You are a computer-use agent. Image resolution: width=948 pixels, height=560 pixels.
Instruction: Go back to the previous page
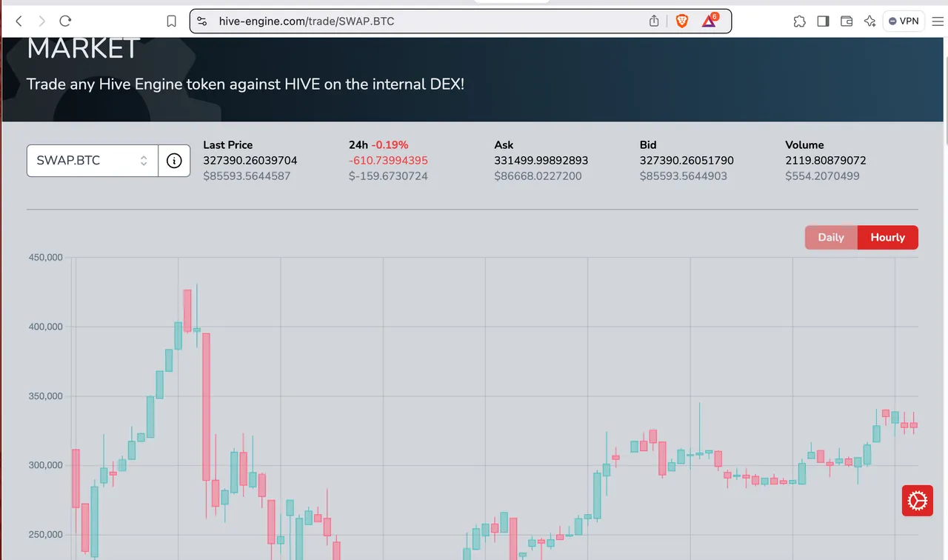[x=19, y=21]
